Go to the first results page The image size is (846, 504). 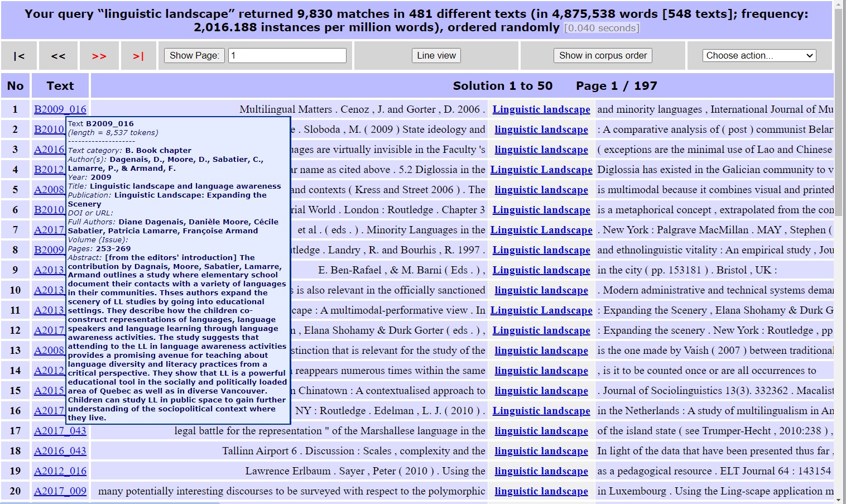[x=20, y=56]
